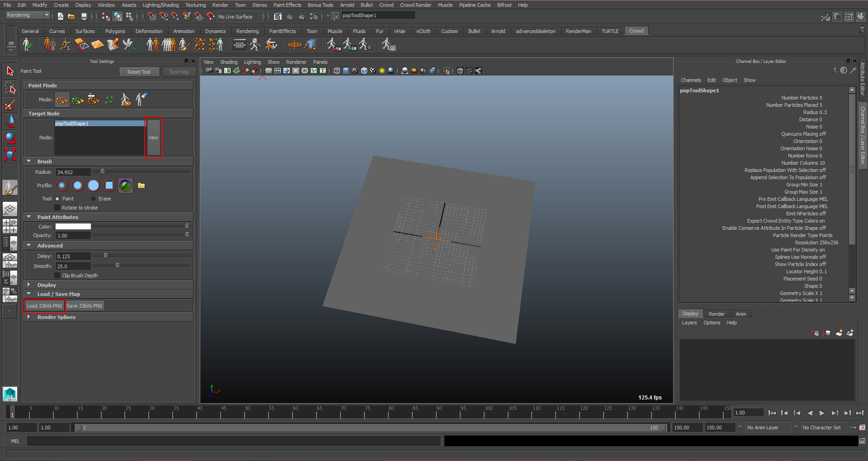Click the new target node button
Viewport: 868px width, 461px height.
(153, 138)
